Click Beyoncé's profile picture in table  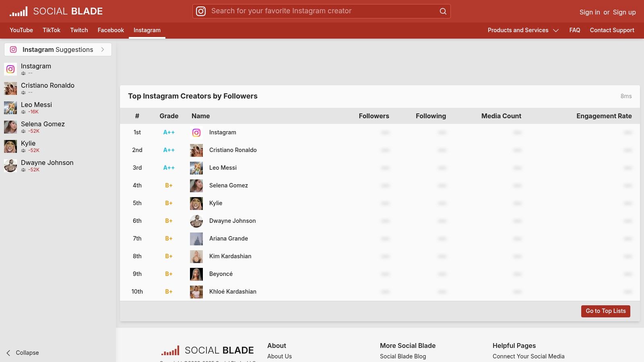(196, 274)
